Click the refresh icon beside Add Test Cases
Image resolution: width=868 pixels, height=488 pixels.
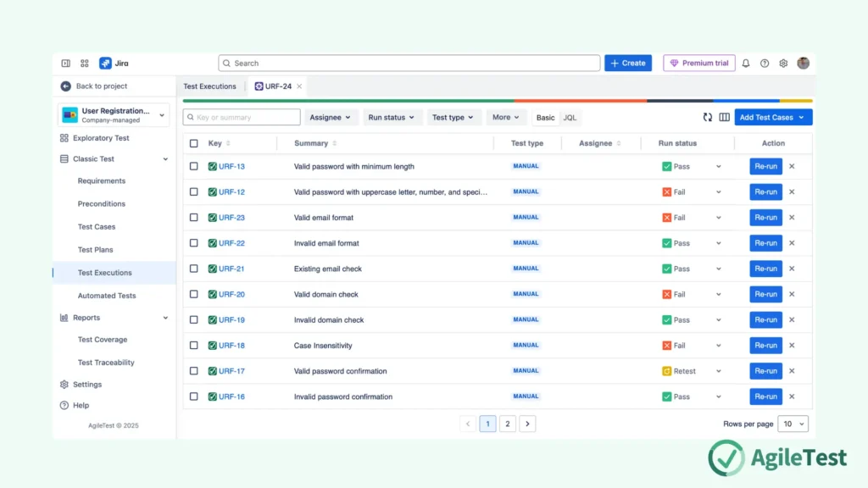point(708,118)
